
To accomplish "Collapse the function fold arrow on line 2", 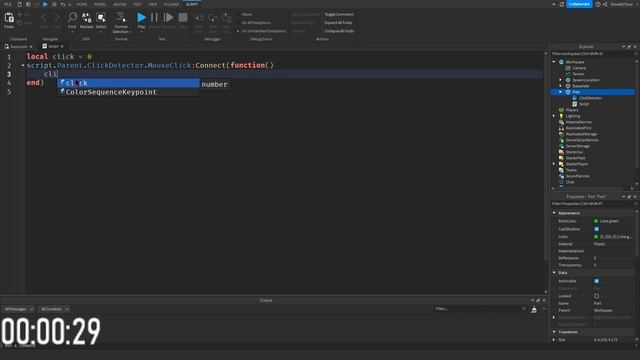I will [23, 65].
